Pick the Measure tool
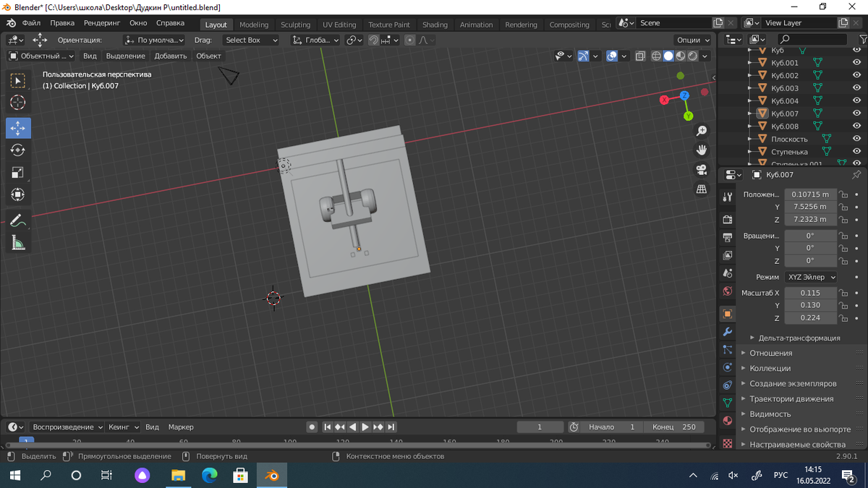 [18, 243]
